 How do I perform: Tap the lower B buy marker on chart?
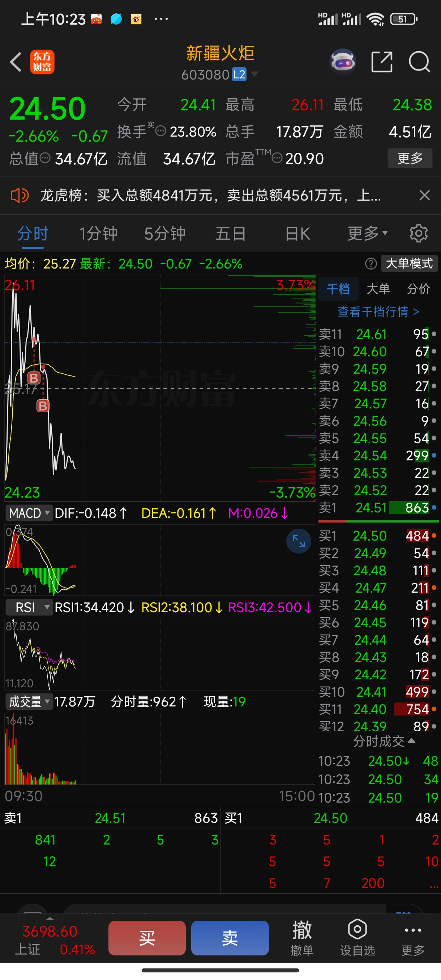tap(43, 406)
